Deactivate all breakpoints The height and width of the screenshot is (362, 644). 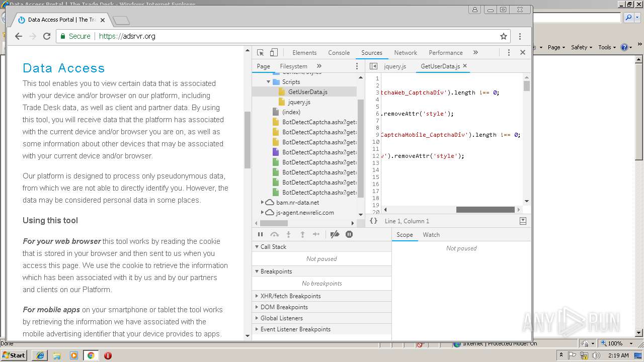pyautogui.click(x=335, y=234)
